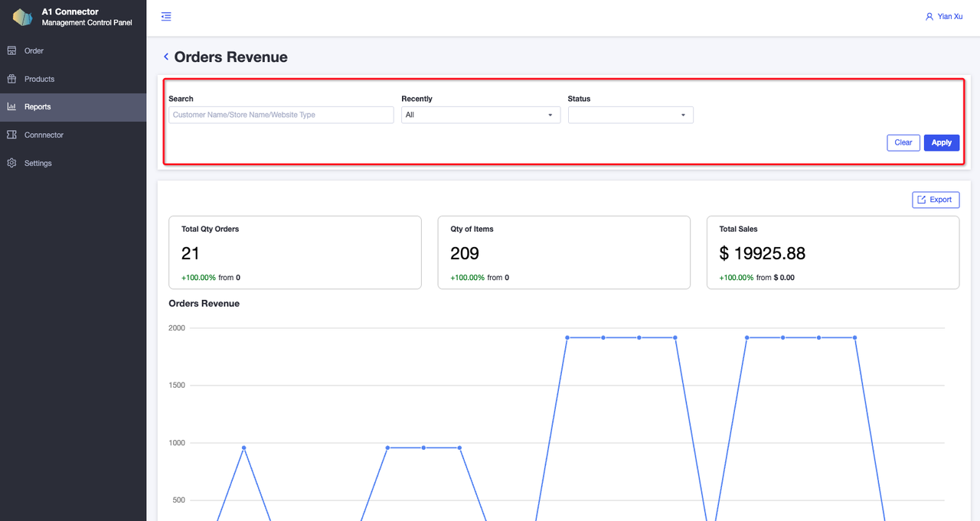This screenshot has height=521, width=980.
Task: Open the Reports menu item
Action: tap(73, 107)
